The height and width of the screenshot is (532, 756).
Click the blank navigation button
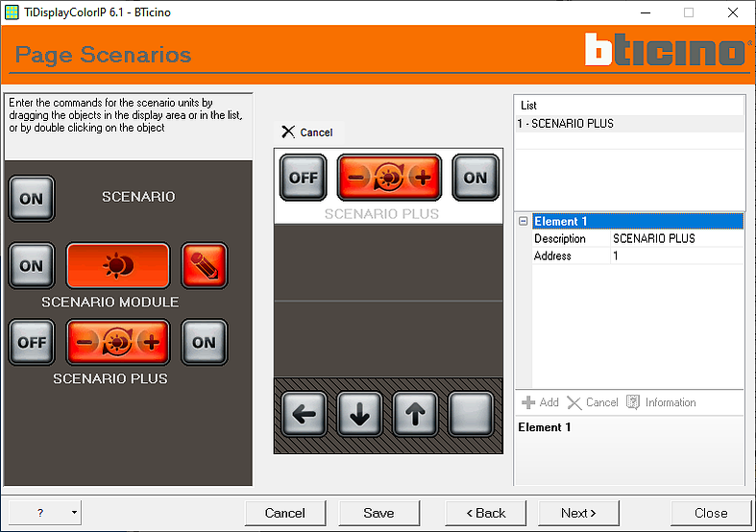471,414
